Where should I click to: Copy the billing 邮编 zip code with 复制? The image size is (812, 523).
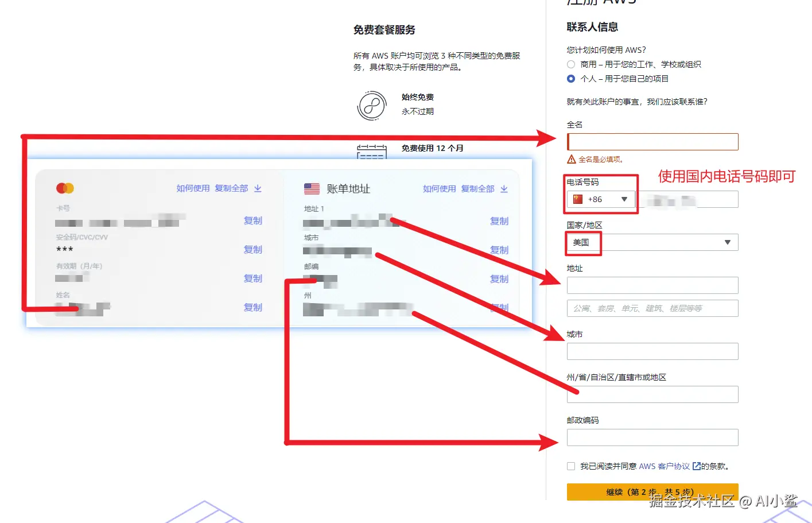coord(499,279)
